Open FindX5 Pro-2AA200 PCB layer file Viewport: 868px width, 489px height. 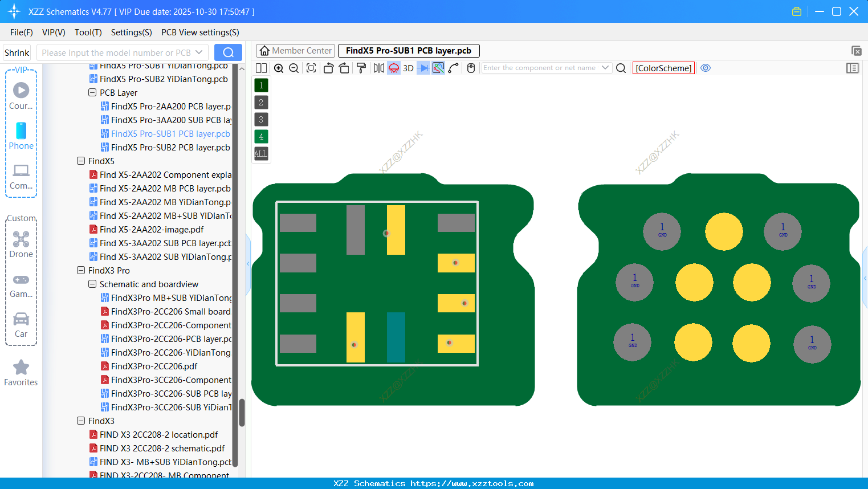coord(166,106)
